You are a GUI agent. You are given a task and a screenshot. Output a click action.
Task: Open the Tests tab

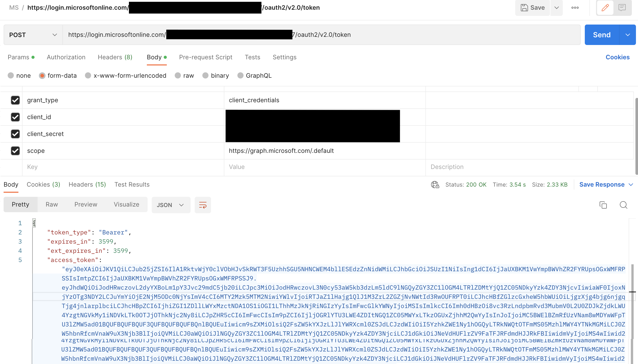coord(252,57)
